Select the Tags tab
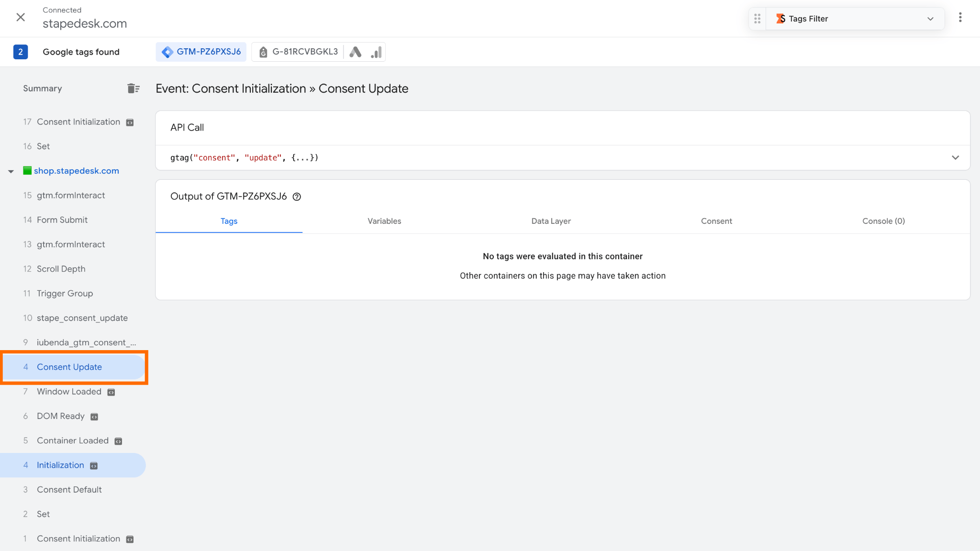980x551 pixels. pyautogui.click(x=229, y=221)
